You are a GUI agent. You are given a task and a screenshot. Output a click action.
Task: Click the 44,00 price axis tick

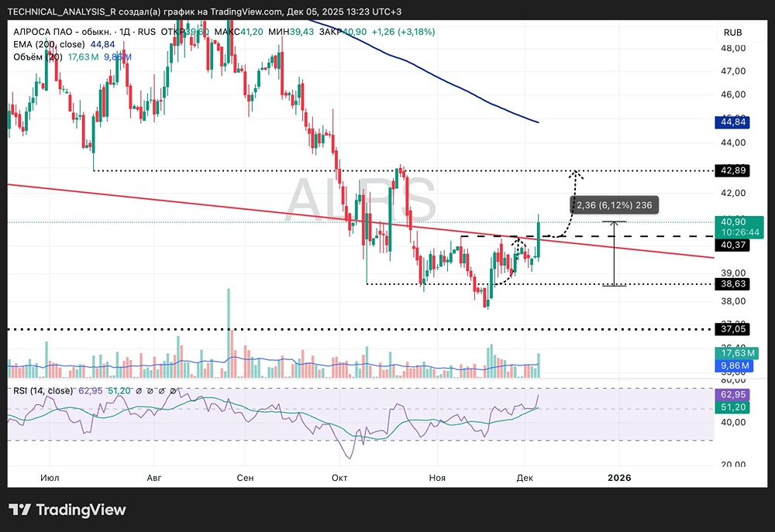733,142
